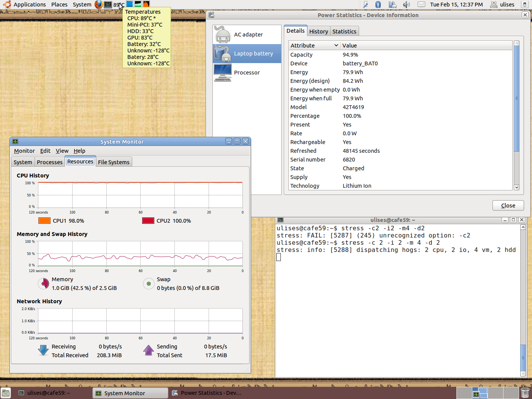Click the Show Desktop icon in the bottom panel
Image resolution: width=532 pixels, height=399 pixels.
pos(6,393)
